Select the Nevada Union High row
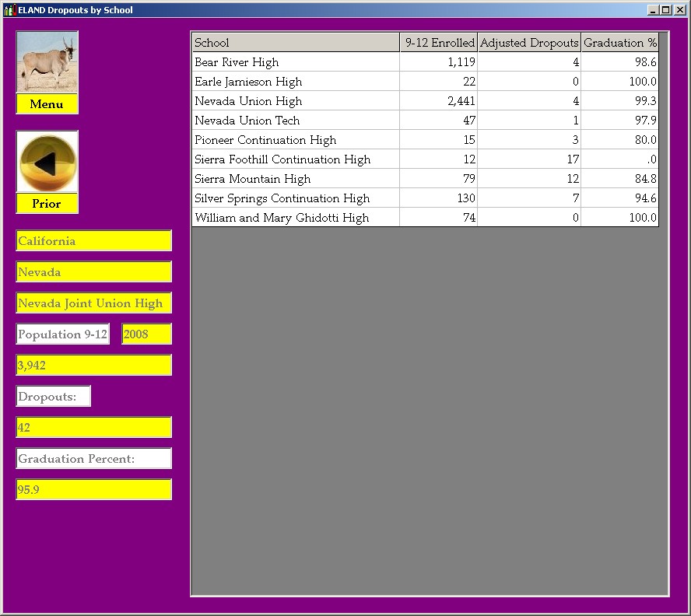This screenshot has height=616, width=691. 426,101
